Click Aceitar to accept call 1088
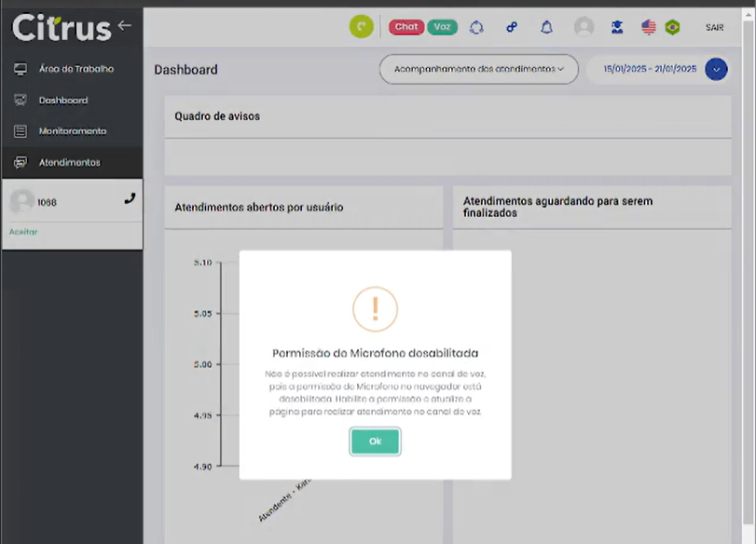The width and height of the screenshot is (756, 544). (x=23, y=232)
